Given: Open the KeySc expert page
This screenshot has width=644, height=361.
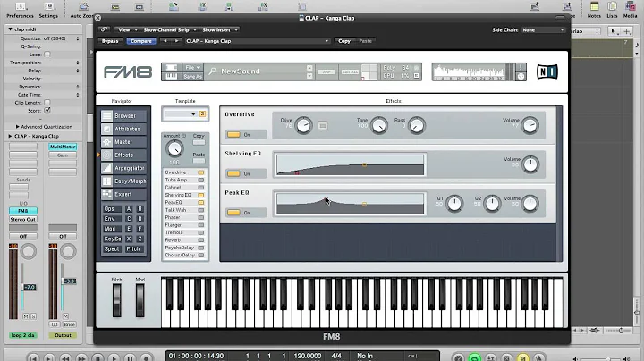Looking at the screenshot, I should (111, 239).
